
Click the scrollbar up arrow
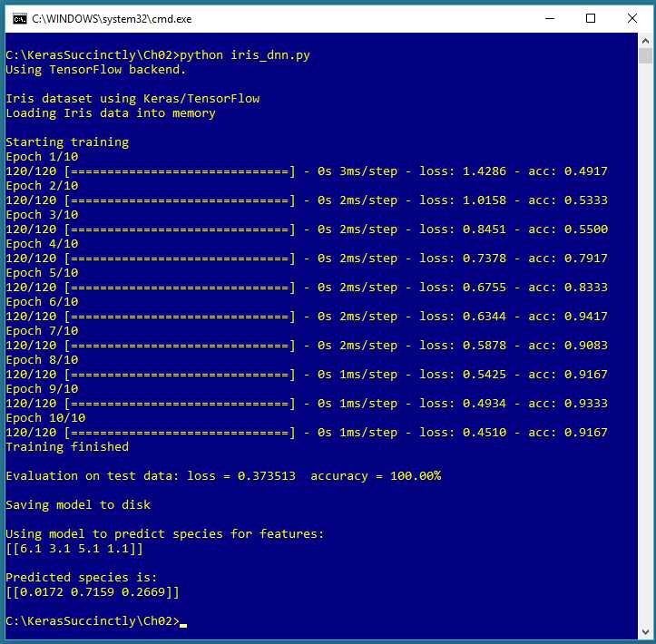(x=645, y=41)
